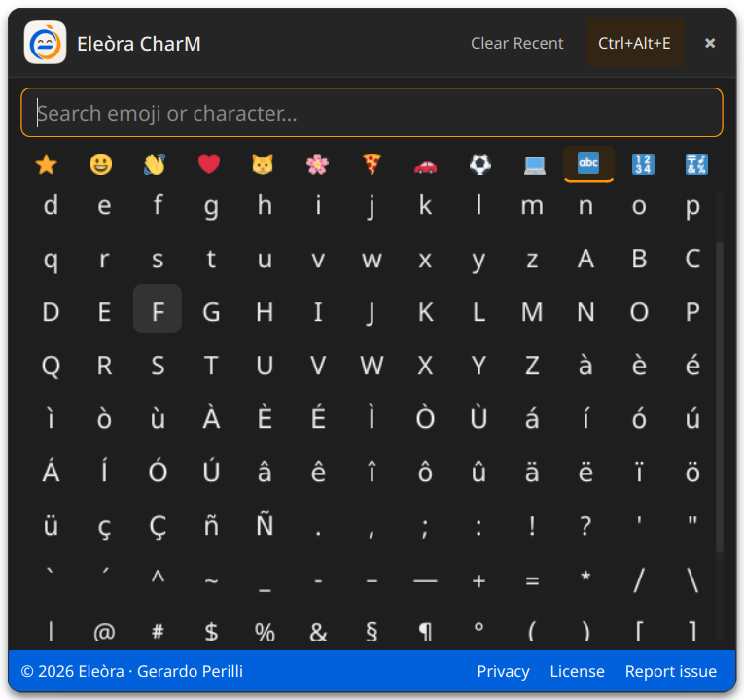Pick the backslash character
This screenshot has width=744, height=700.
tap(692, 579)
